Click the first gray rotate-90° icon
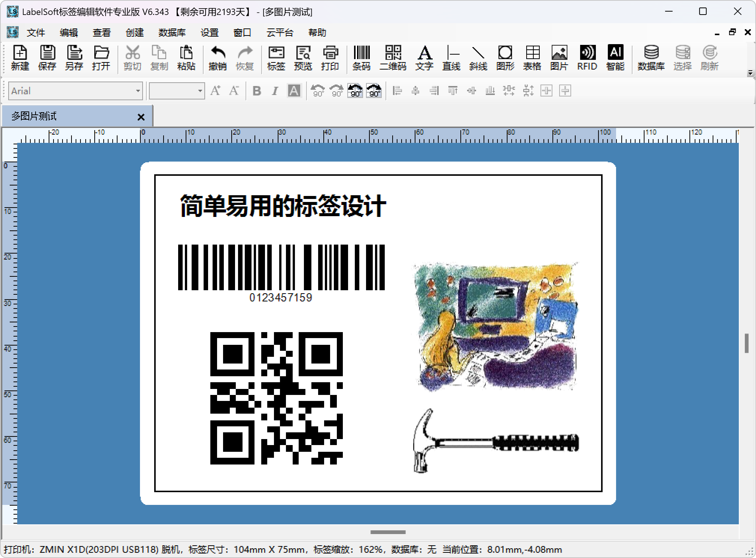The width and height of the screenshot is (756, 558). [318, 91]
